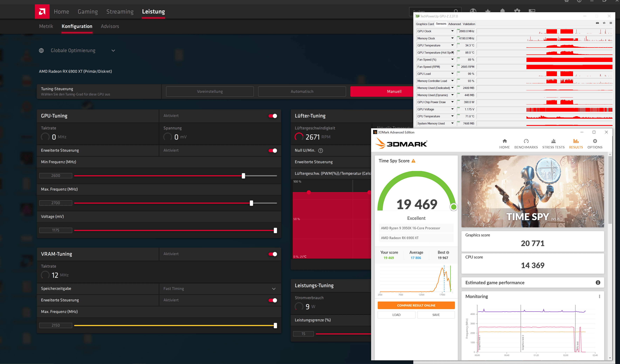Click the LOAD button in 3DMark
Screen dimensions: 620x364
396,315
